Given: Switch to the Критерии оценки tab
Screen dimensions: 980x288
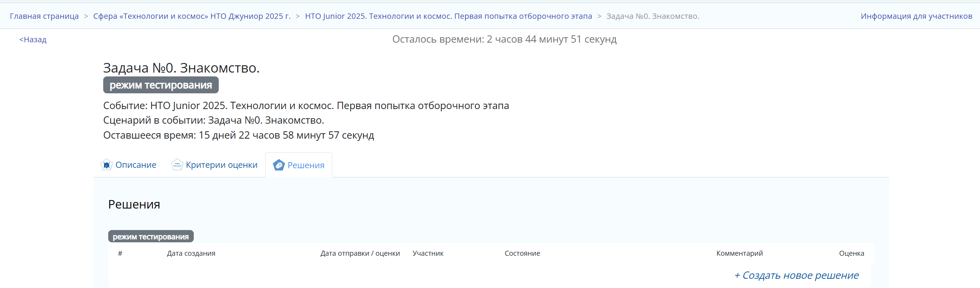Looking at the screenshot, I should (x=221, y=165).
